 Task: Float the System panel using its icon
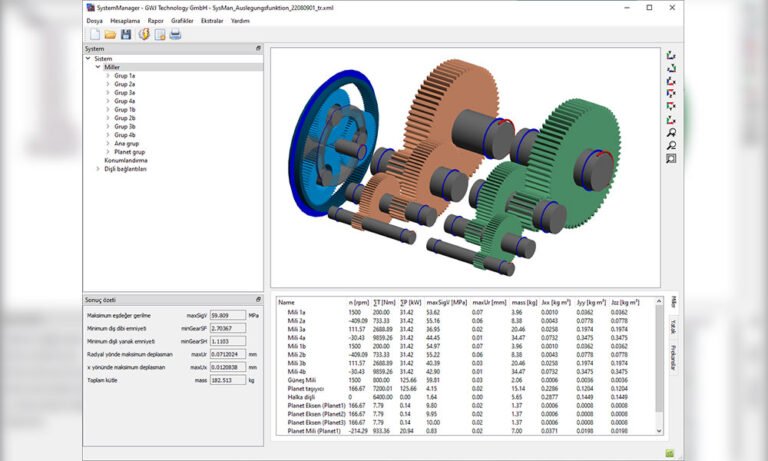pos(258,49)
